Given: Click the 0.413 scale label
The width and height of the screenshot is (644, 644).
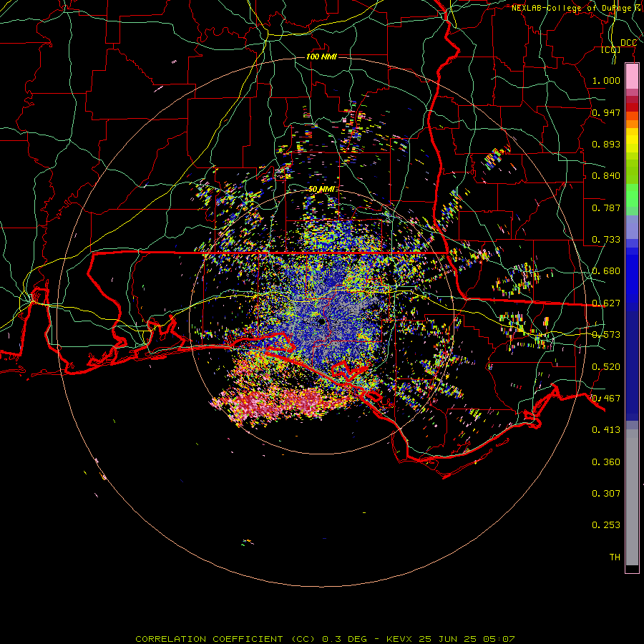Looking at the screenshot, I should click(606, 430).
